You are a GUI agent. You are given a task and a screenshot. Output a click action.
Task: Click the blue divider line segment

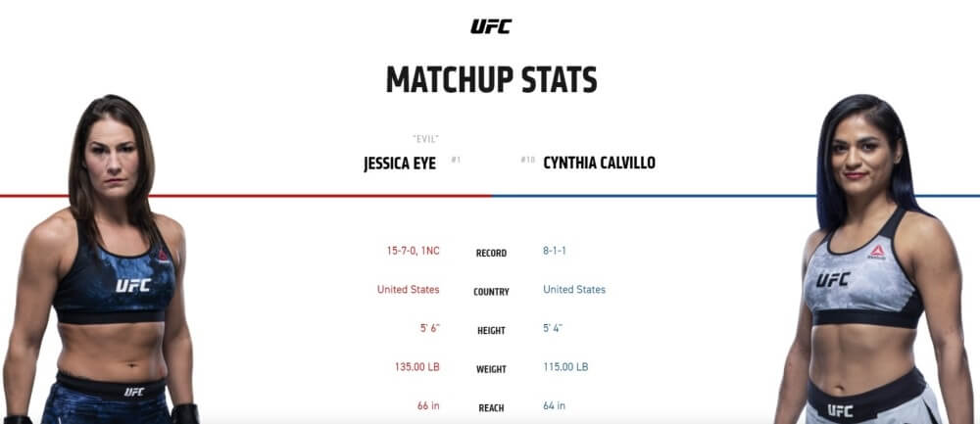(x=736, y=196)
